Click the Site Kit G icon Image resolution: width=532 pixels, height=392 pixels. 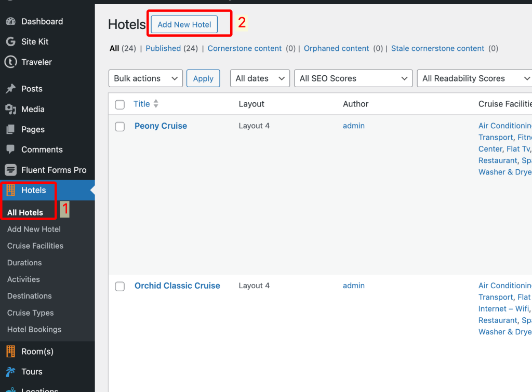(10, 42)
